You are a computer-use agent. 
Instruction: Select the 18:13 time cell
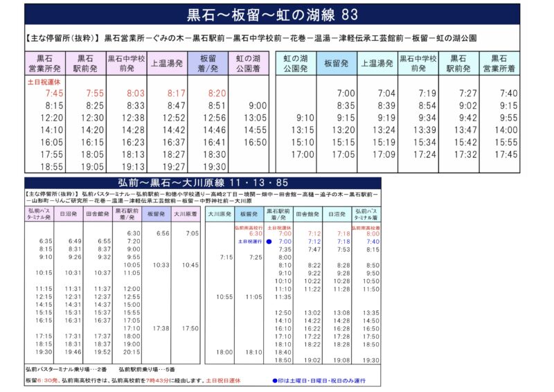click(133, 154)
